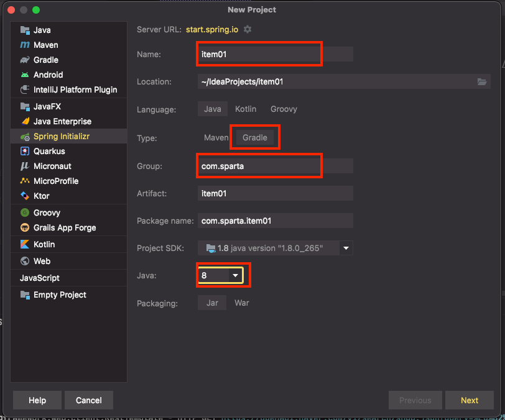Select Micronaut generator label
The image size is (505, 420).
click(52, 166)
